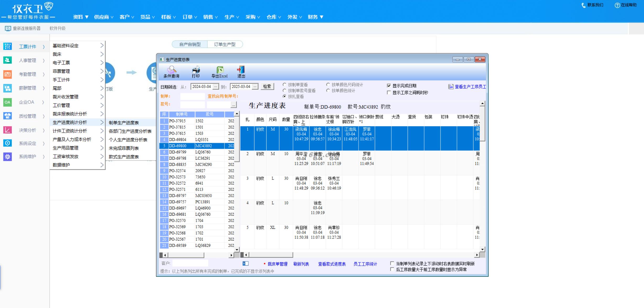Click the 刷新列表 link

coord(301,264)
